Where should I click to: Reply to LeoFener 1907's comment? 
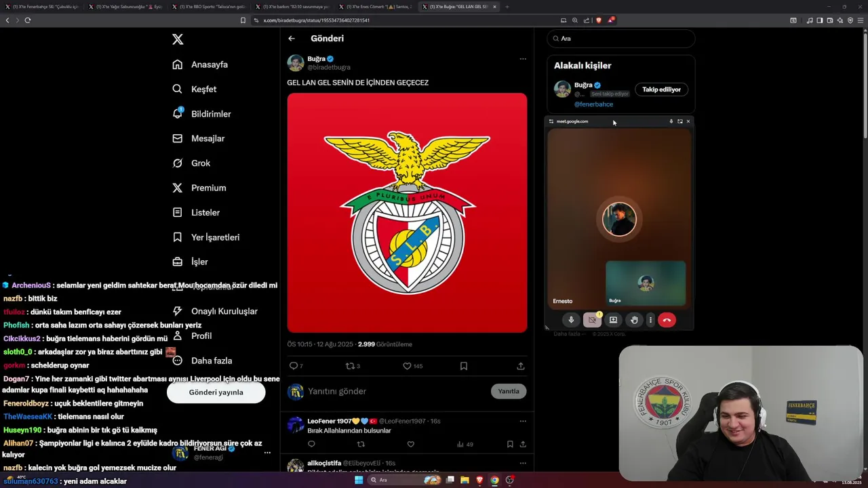[x=311, y=445]
